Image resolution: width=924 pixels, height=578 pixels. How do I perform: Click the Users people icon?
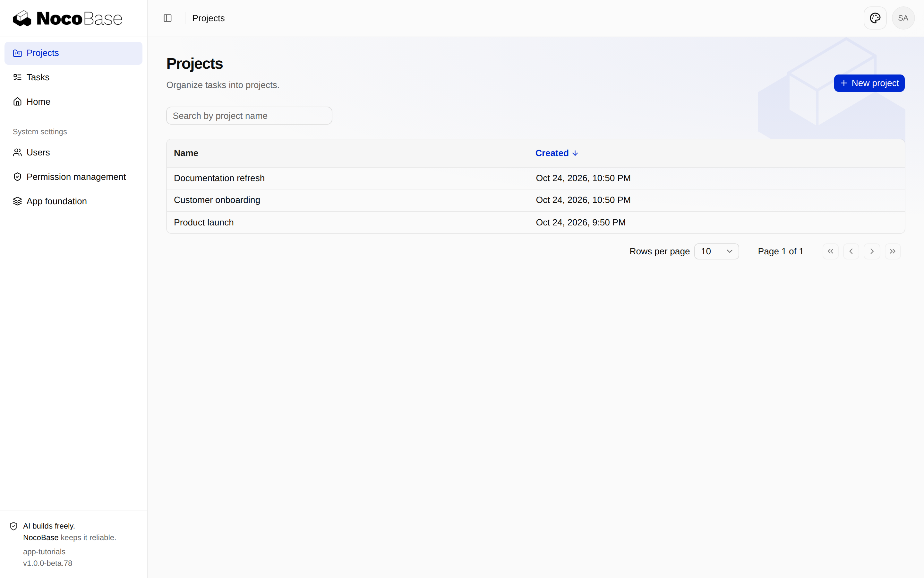17,153
